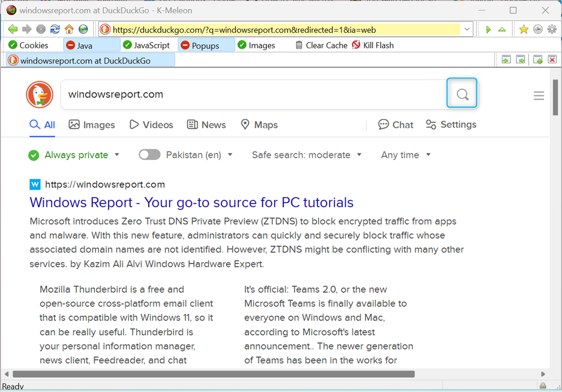Click Kill Flash in the privacy bar

tap(373, 45)
